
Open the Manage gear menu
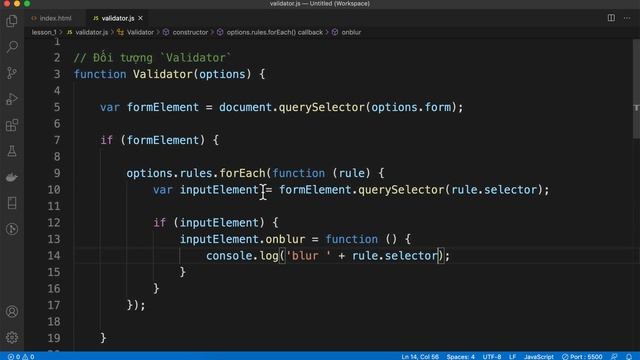[12, 337]
